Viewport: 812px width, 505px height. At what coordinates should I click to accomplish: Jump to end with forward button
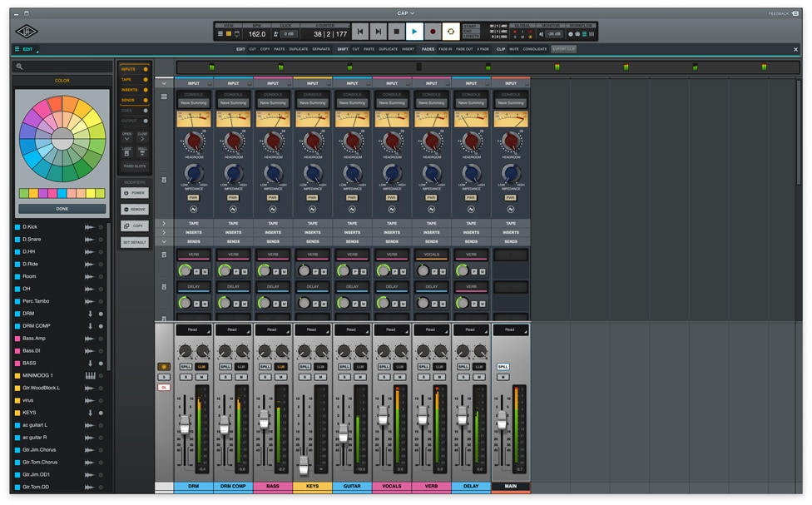click(x=378, y=32)
